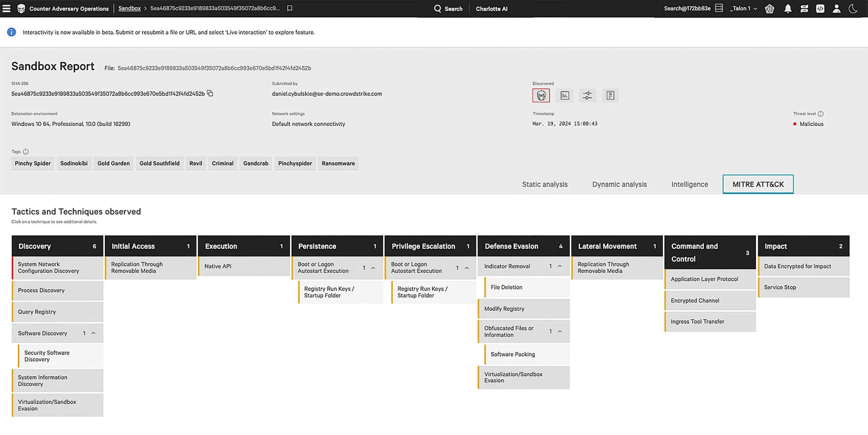
Task: Open Lateral Movement Replication Through Removable Media
Action: [x=617, y=268]
